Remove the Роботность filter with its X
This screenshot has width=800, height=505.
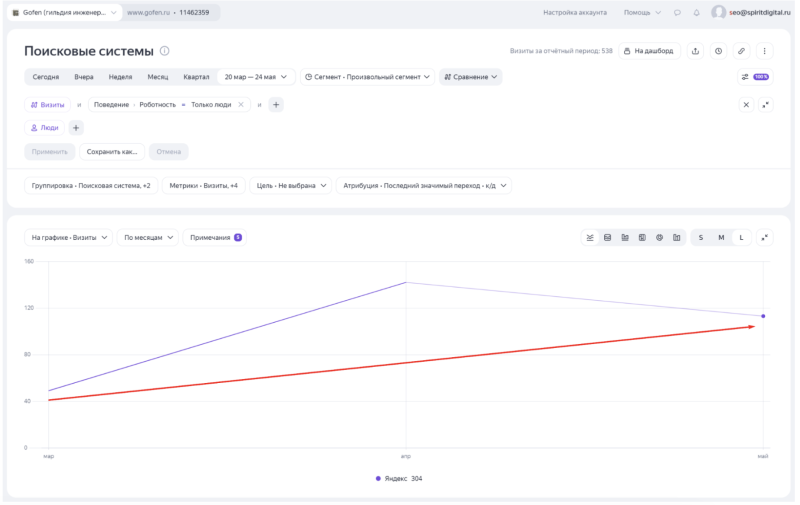[241, 105]
